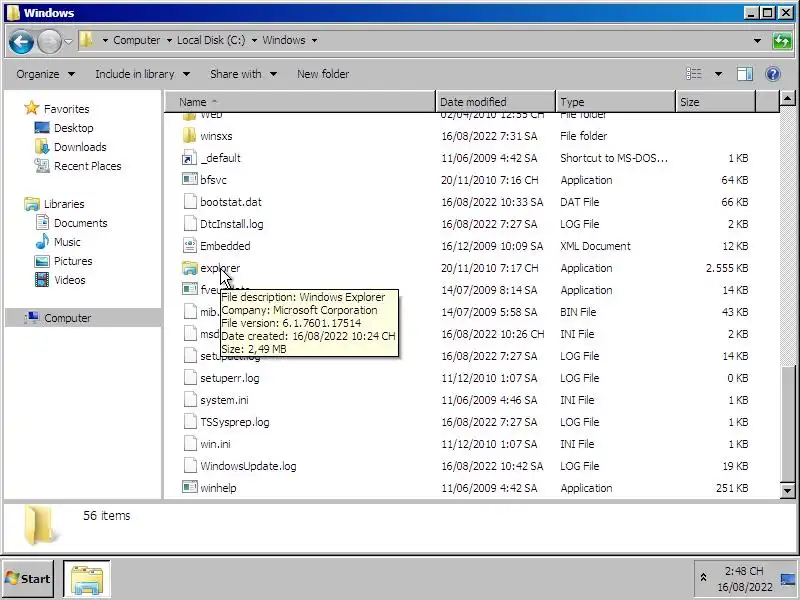
Task: Expand the Windows breadcrumb arrow
Action: pos(314,40)
